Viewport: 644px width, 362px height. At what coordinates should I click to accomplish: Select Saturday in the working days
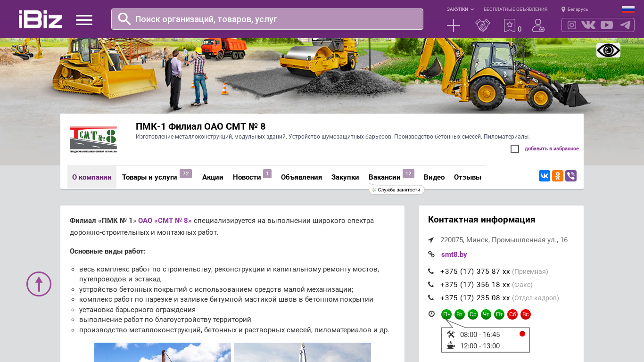(512, 314)
